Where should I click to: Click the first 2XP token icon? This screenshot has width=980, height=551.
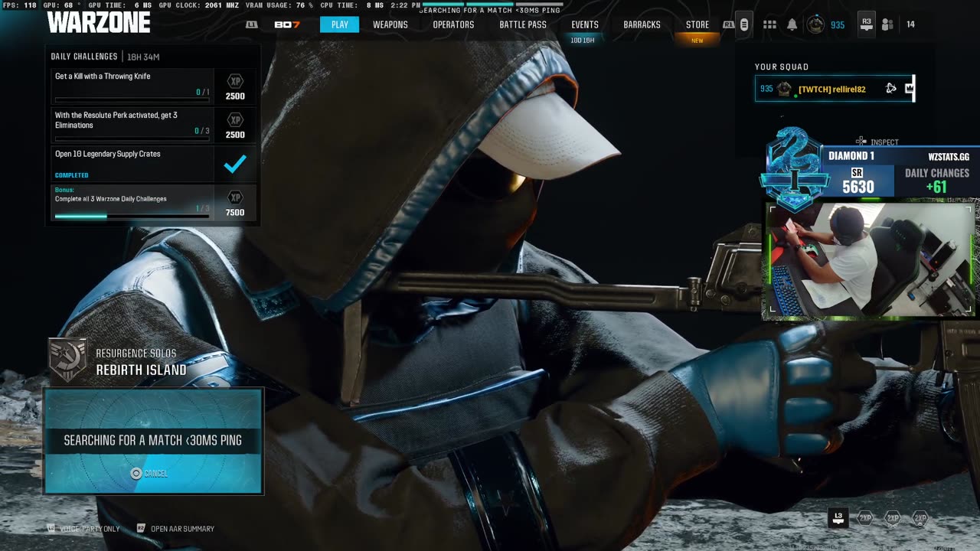(865, 518)
